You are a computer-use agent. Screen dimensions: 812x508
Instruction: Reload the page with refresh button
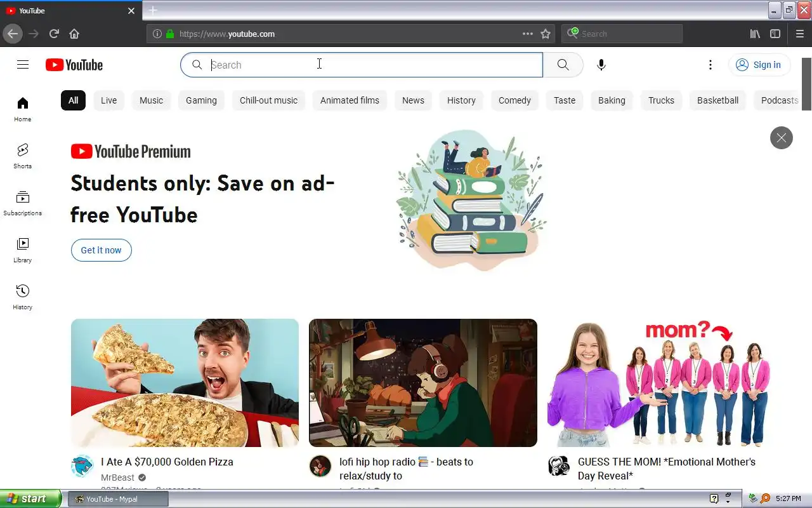(x=54, y=34)
